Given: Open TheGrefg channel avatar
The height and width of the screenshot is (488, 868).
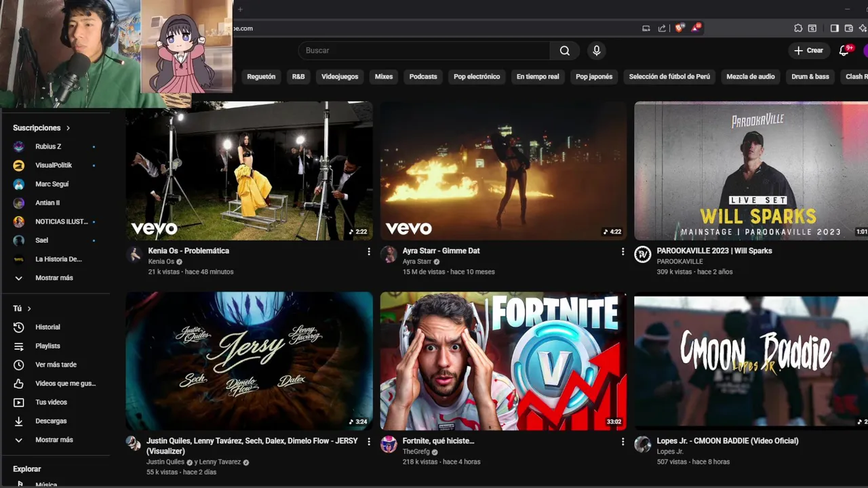Looking at the screenshot, I should pos(389,445).
